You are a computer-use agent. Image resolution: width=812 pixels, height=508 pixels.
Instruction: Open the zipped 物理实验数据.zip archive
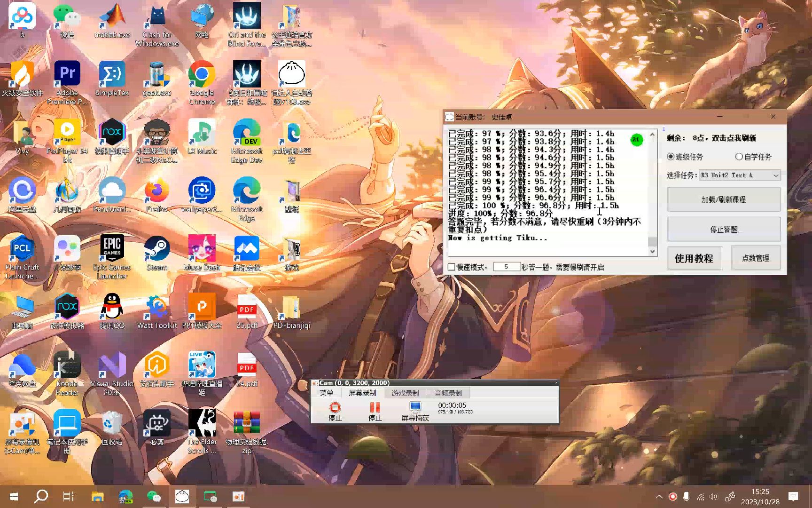pos(247,432)
